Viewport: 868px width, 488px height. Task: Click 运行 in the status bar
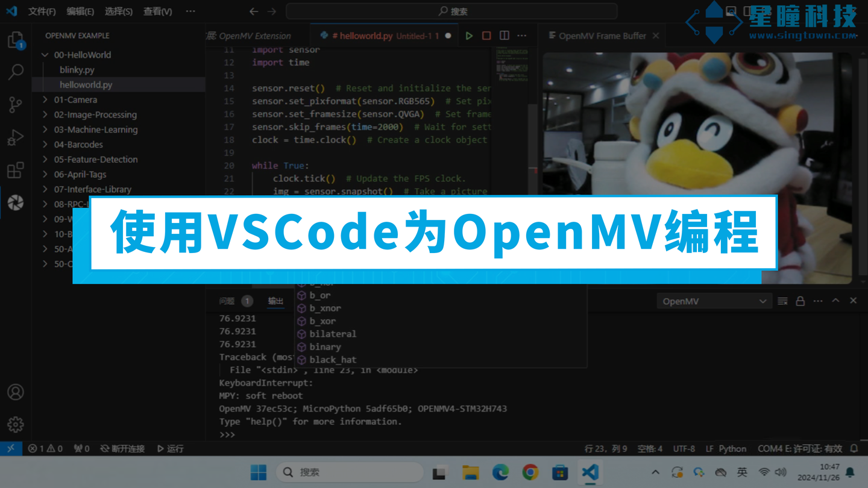pos(169,448)
